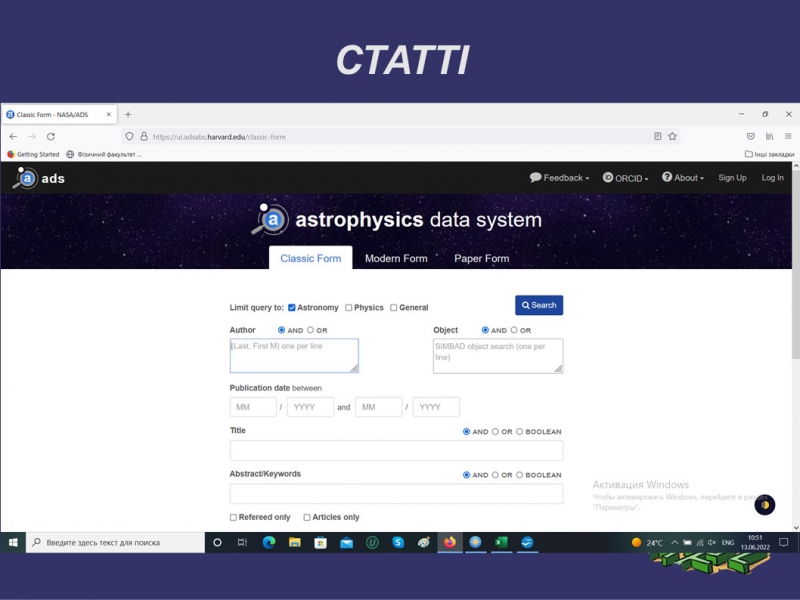Check the General checkbox
Screen dimensions: 800x600
(393, 308)
